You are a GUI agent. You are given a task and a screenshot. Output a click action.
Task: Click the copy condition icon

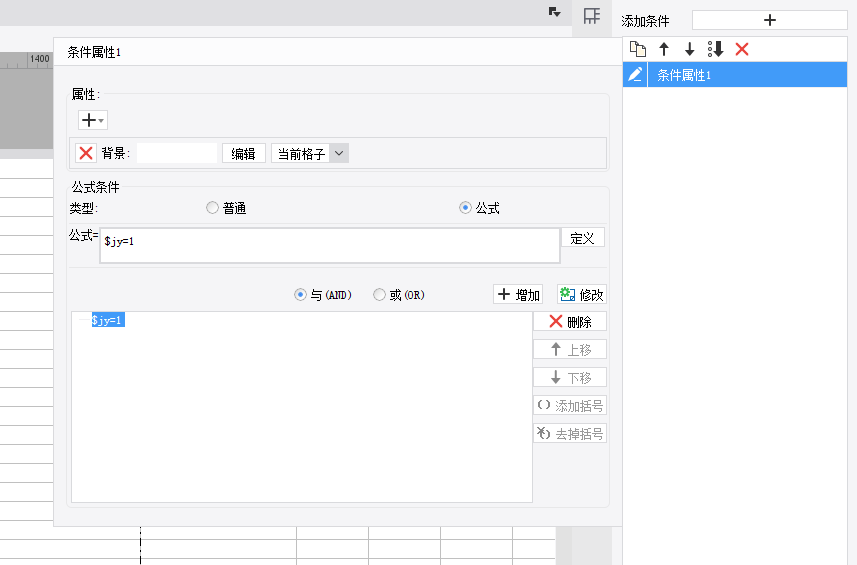637,49
